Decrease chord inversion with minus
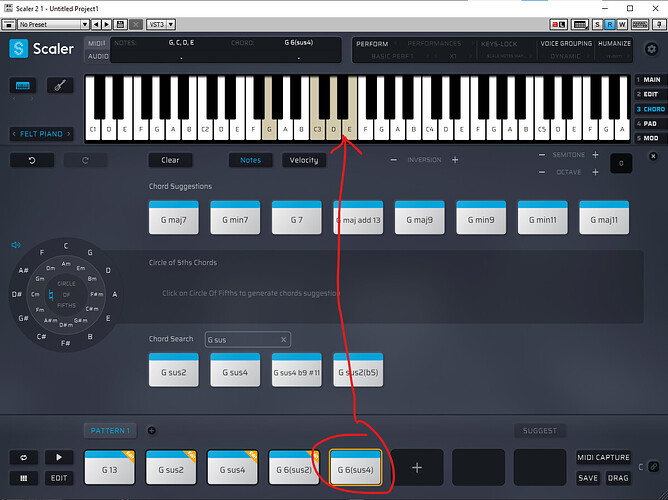The height and width of the screenshot is (500, 668). click(x=393, y=160)
